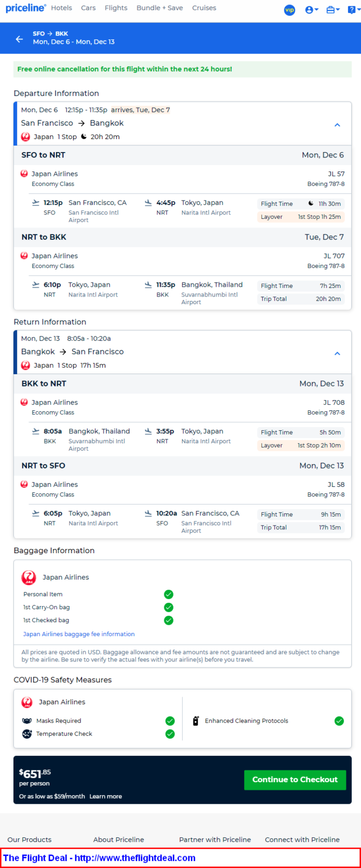The image size is (361, 868).
Task: Click Learn more about monthly payments
Action: (106, 796)
